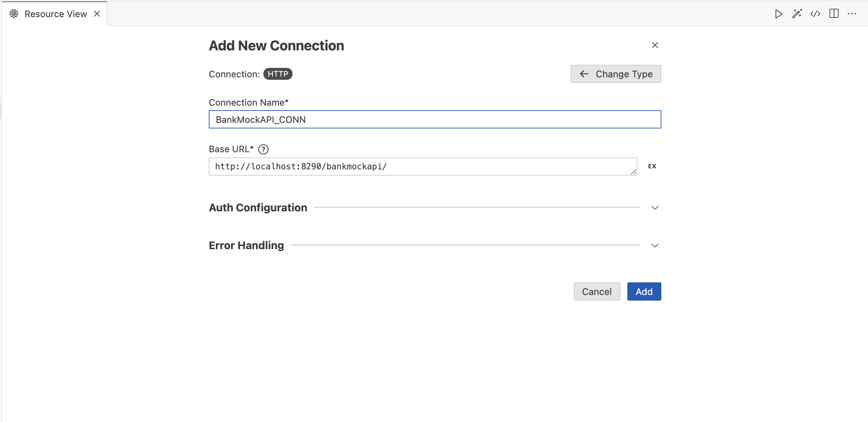Viewport: 868px width, 422px height.
Task: Select the Resource View tab
Action: click(x=55, y=14)
